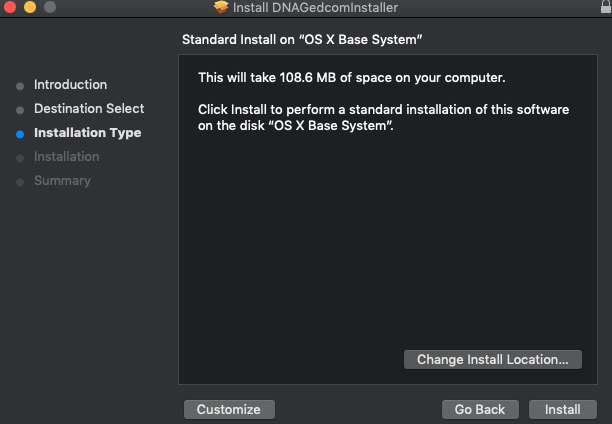Click the package icon in the title bar
The width and height of the screenshot is (612, 424).
221,8
